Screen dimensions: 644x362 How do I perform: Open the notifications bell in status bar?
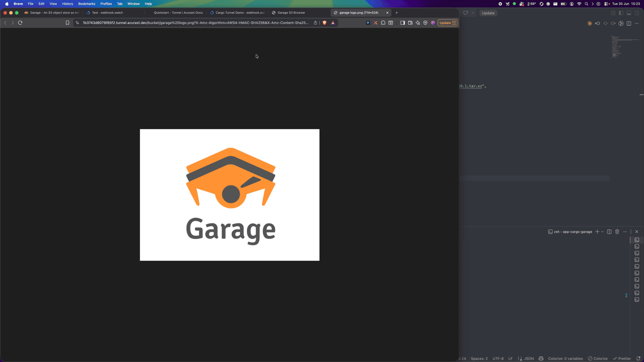[x=638, y=358]
